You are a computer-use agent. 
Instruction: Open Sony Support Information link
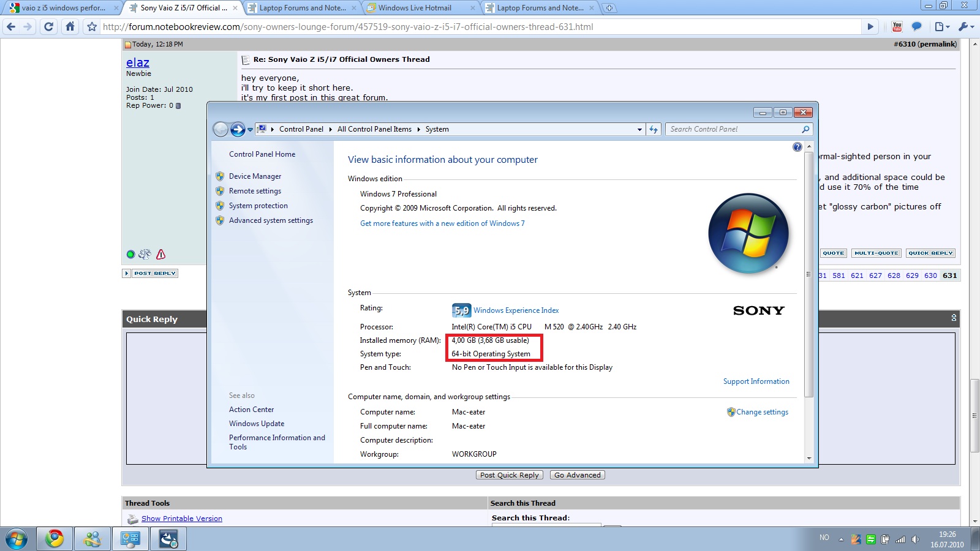click(756, 381)
